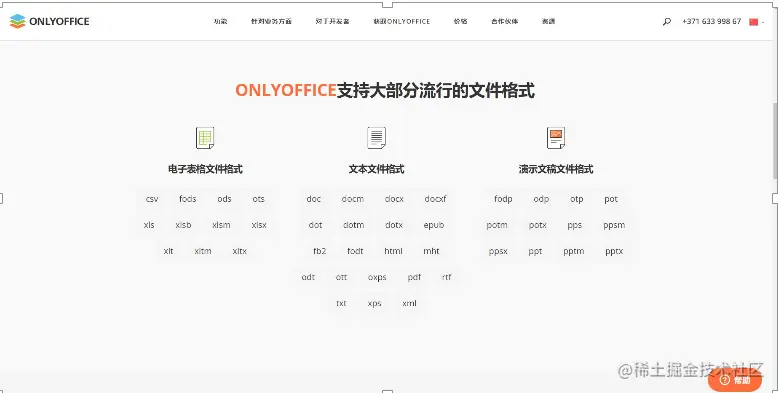
Task: Click the 电子表格文件格式 heading
Action: [x=205, y=169]
